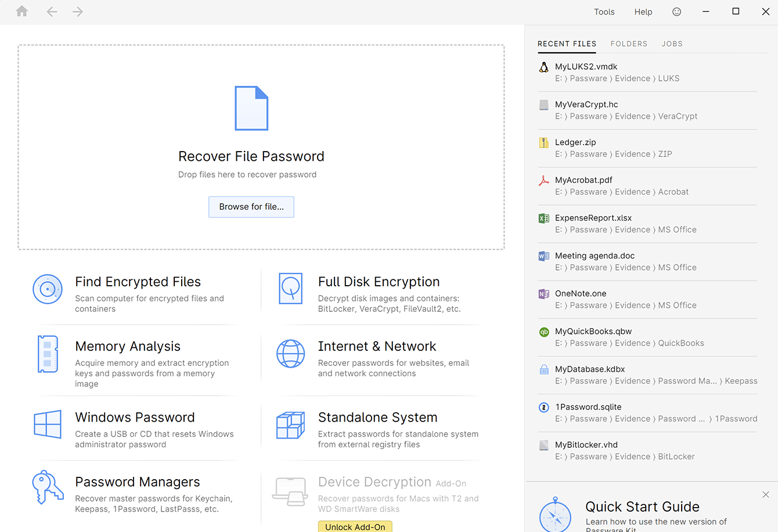Image resolution: width=778 pixels, height=532 pixels.
Task: Switch to the Jobs tab
Action: (x=672, y=44)
